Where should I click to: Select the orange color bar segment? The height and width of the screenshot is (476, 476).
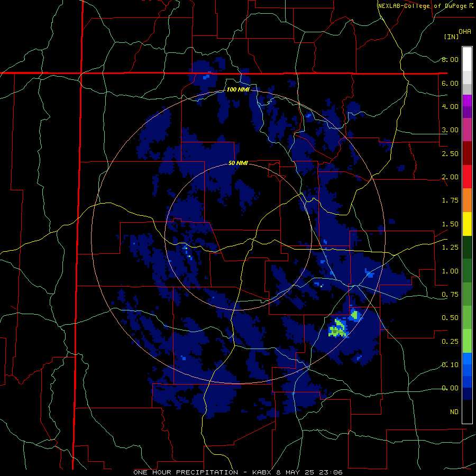[x=467, y=200]
